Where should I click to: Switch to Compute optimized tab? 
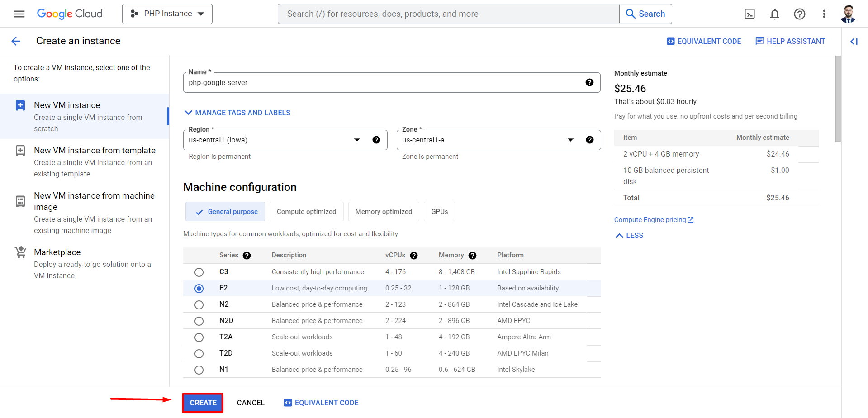click(307, 212)
